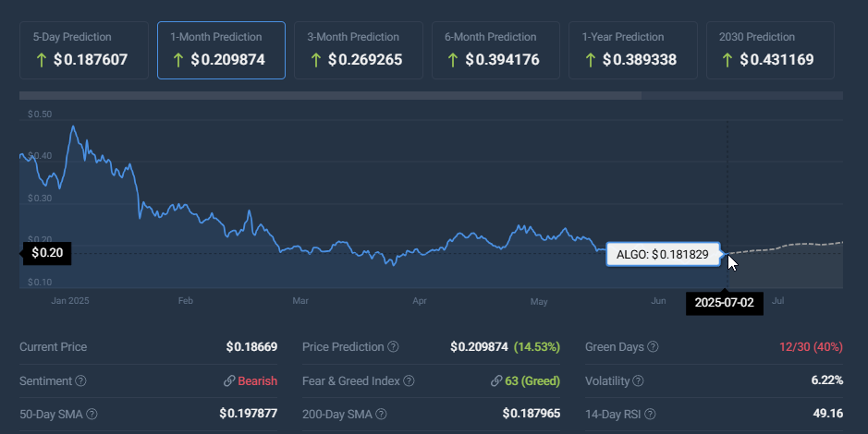Click the 14-Day RSI value 49.16
Screen dimensions: 868x434
(x=828, y=414)
